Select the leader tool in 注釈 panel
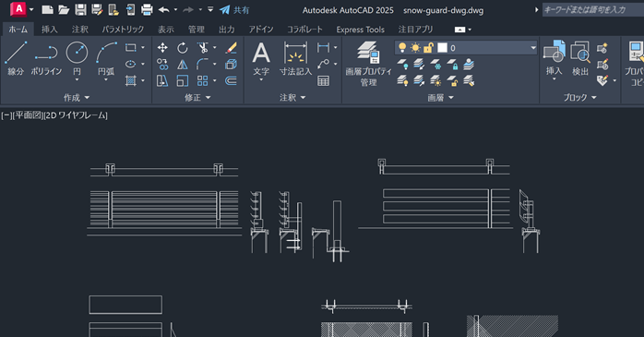 tap(323, 64)
